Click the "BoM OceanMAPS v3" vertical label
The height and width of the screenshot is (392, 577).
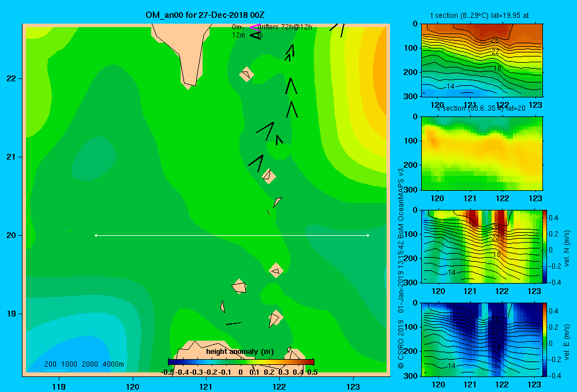pos(401,200)
